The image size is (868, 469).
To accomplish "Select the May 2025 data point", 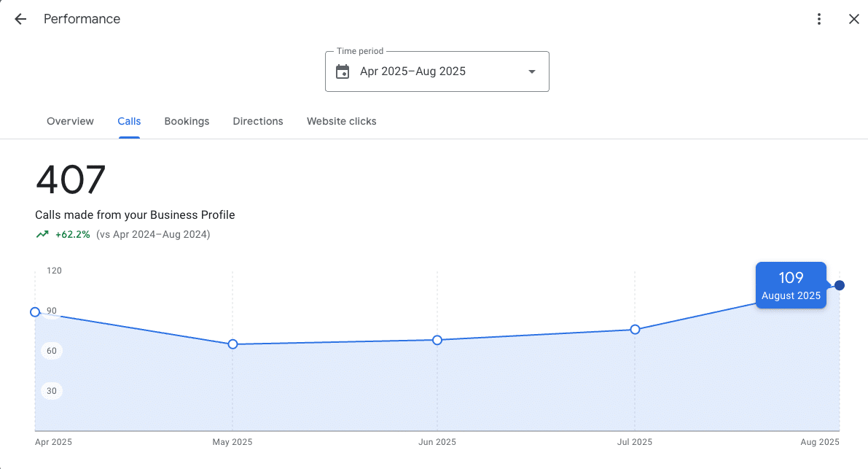I will point(232,344).
